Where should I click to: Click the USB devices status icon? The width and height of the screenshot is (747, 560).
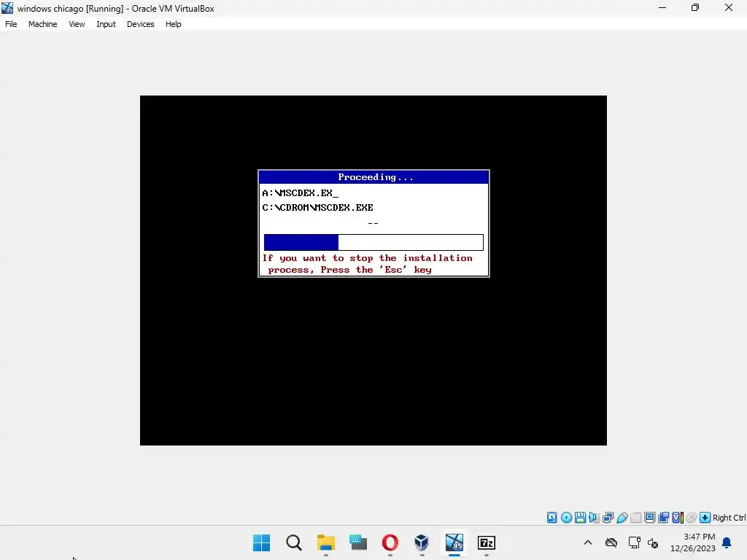(622, 518)
